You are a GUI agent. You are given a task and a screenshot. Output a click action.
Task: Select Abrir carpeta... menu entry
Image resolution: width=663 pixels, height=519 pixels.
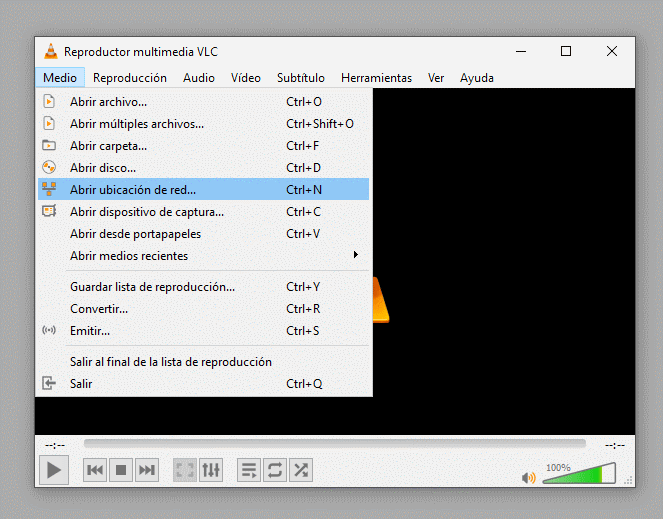click(x=203, y=146)
